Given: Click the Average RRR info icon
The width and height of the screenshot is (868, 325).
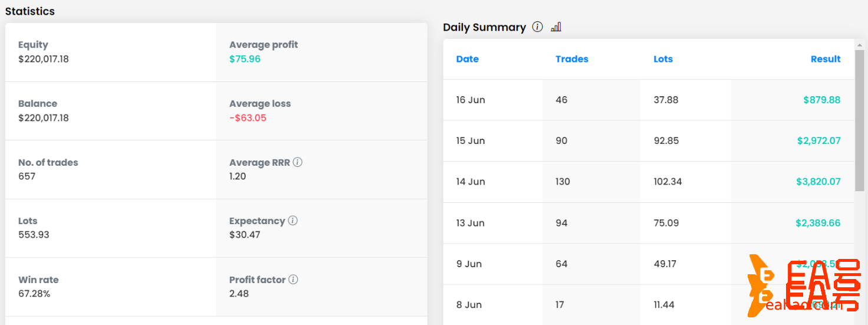Looking at the screenshot, I should tap(298, 162).
